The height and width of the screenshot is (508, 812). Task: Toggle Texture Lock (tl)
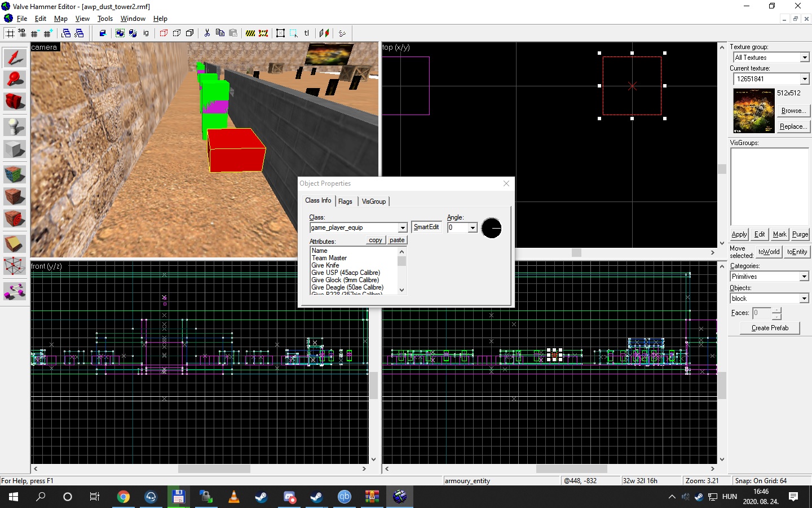307,33
